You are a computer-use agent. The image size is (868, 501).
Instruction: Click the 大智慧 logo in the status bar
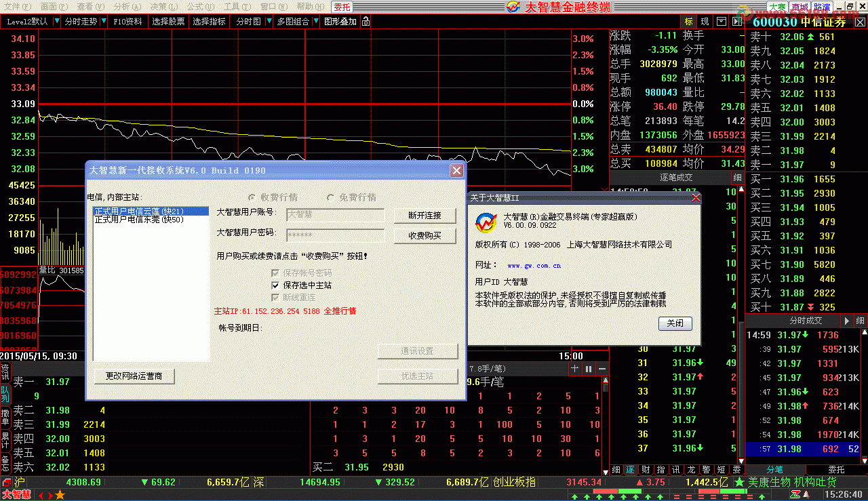[16, 495]
